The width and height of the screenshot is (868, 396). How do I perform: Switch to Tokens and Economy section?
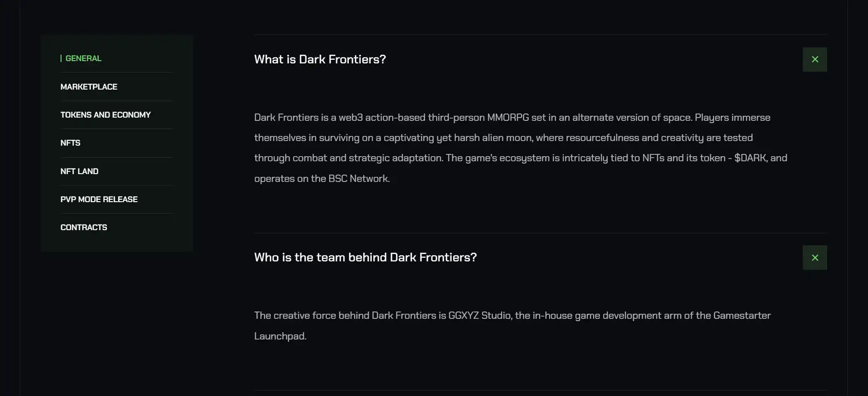(x=106, y=115)
